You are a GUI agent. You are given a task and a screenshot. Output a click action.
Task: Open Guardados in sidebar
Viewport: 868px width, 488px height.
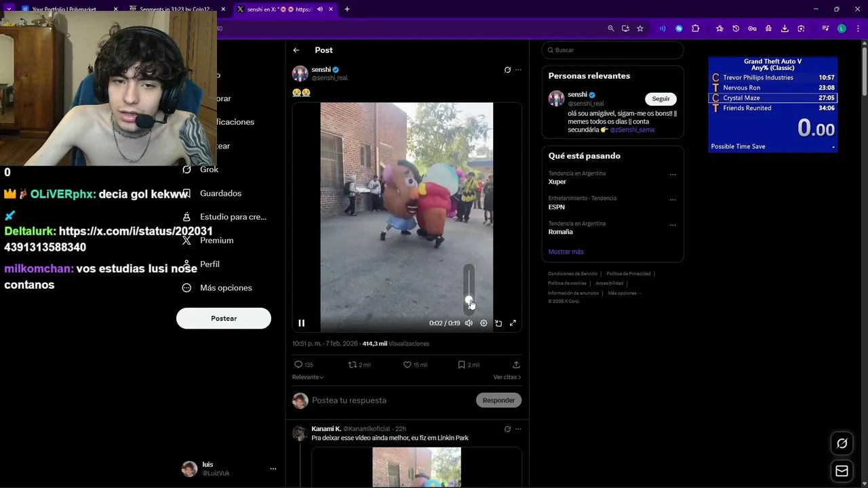[x=212, y=193]
